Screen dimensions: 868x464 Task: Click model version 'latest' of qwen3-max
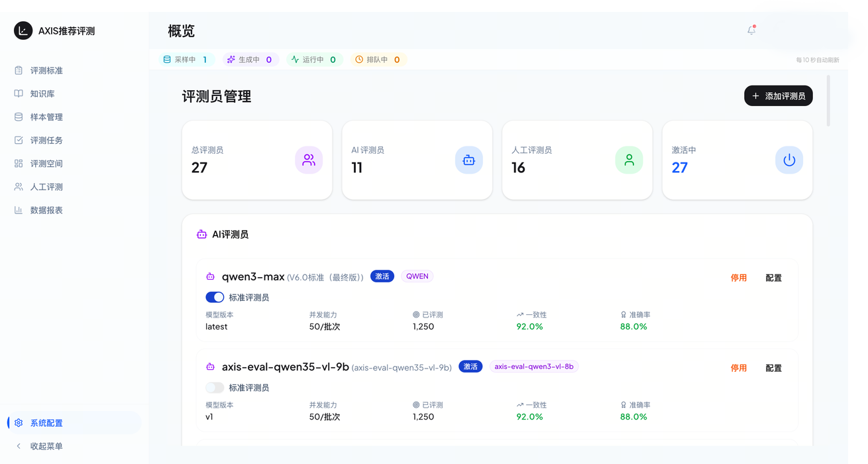click(217, 327)
